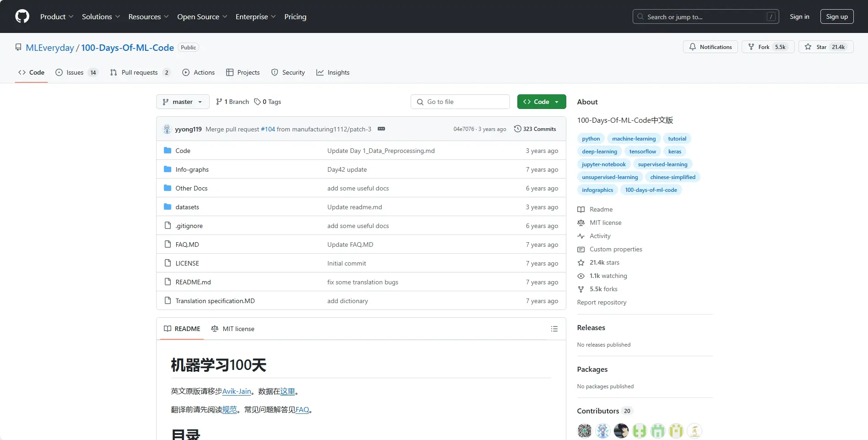Open the green Code dropdown
The height and width of the screenshot is (440, 868).
coord(541,102)
